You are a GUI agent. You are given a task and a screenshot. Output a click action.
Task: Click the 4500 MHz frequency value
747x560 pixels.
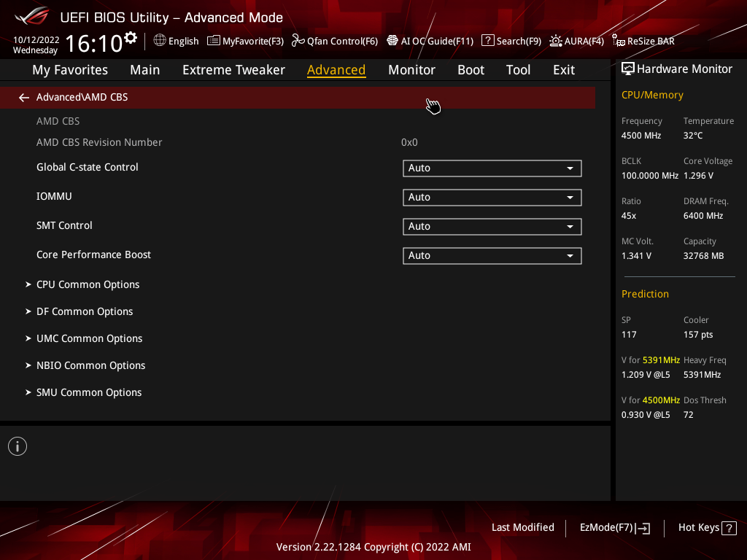(640, 136)
